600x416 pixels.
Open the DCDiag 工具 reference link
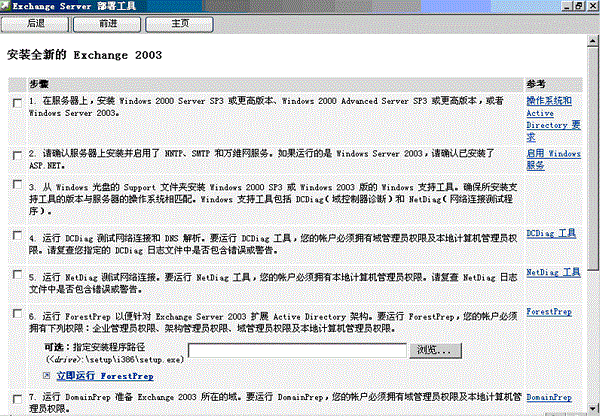coord(551,233)
